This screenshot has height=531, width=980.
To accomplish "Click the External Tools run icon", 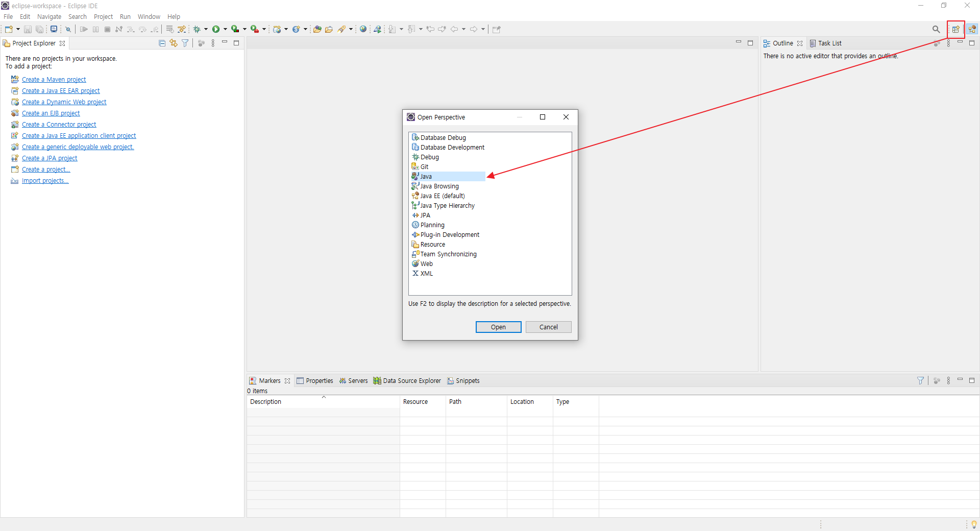I will (254, 29).
